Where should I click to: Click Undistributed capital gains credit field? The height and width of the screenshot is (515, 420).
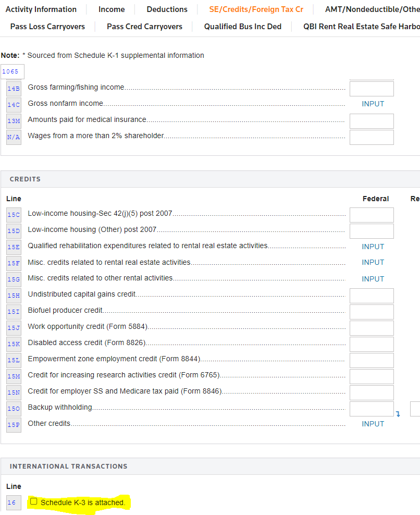372,296
